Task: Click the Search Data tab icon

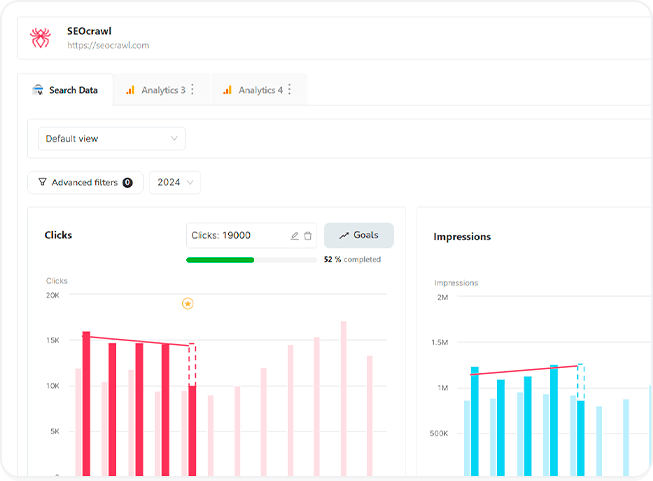Action: click(x=38, y=90)
